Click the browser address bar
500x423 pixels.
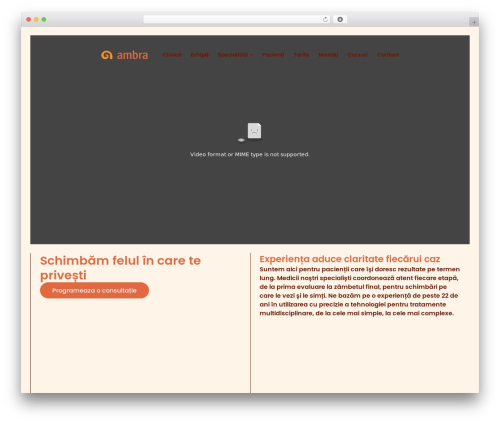(x=237, y=19)
